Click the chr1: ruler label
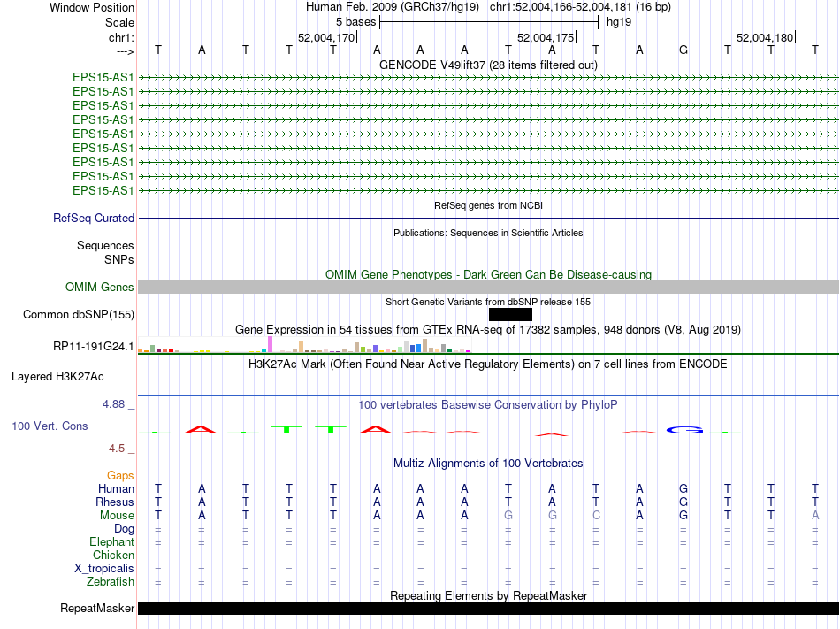The width and height of the screenshot is (840, 629). pyautogui.click(x=121, y=37)
